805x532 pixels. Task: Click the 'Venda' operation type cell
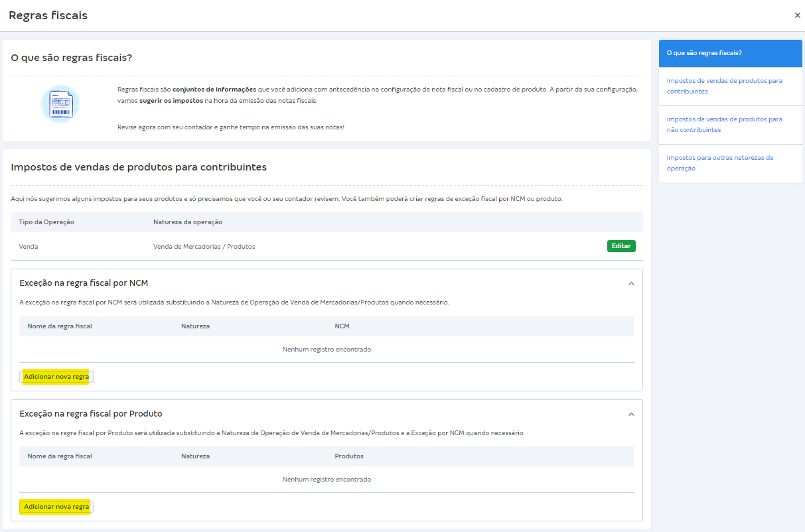click(29, 247)
